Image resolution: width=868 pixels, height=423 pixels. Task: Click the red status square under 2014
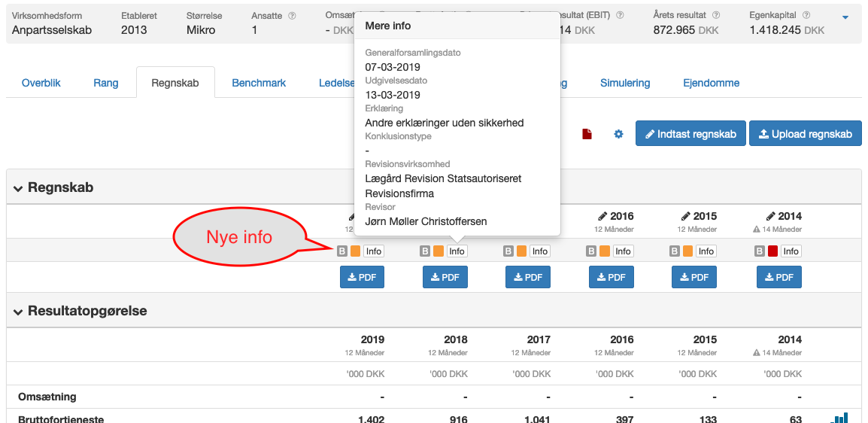click(772, 251)
